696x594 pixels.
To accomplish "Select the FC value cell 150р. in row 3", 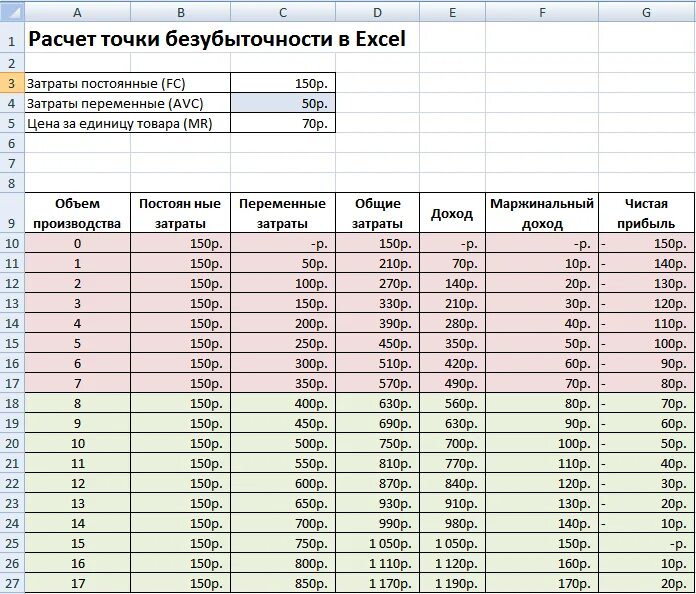I will 283,83.
